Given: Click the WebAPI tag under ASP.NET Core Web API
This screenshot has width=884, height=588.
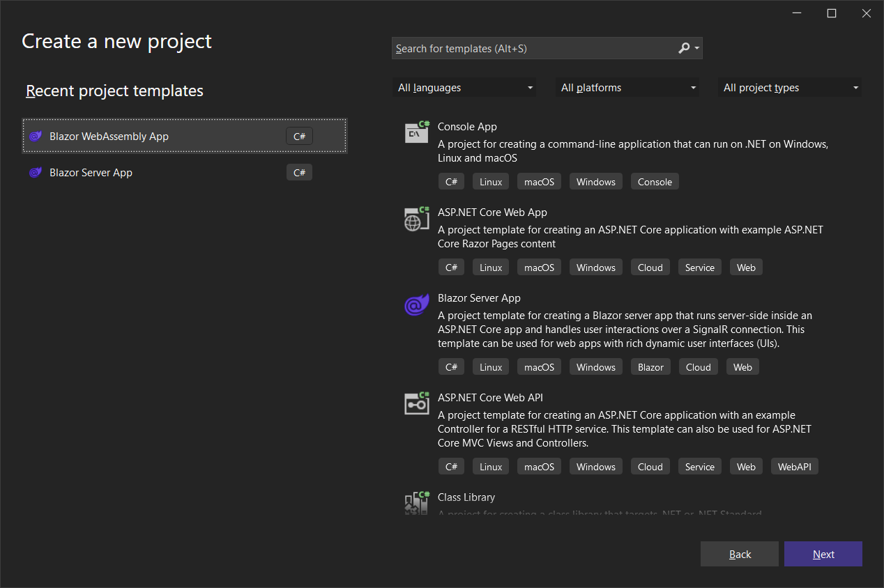Looking at the screenshot, I should click(794, 467).
